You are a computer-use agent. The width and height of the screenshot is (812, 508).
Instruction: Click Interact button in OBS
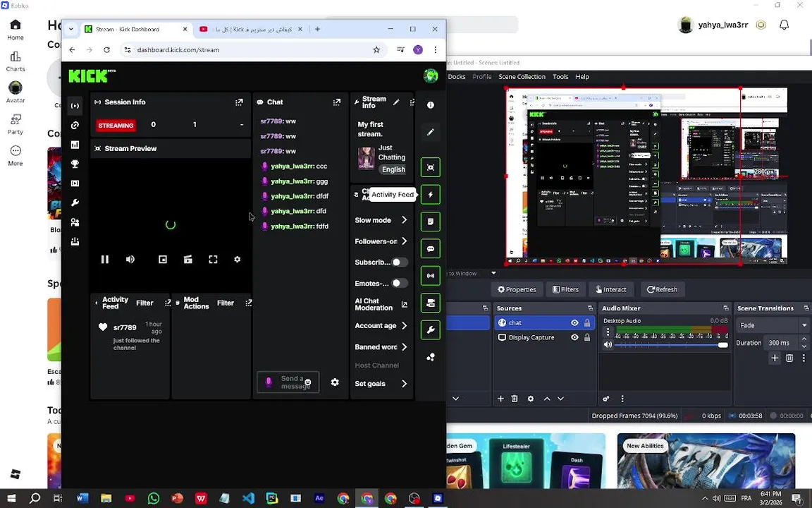tap(611, 290)
